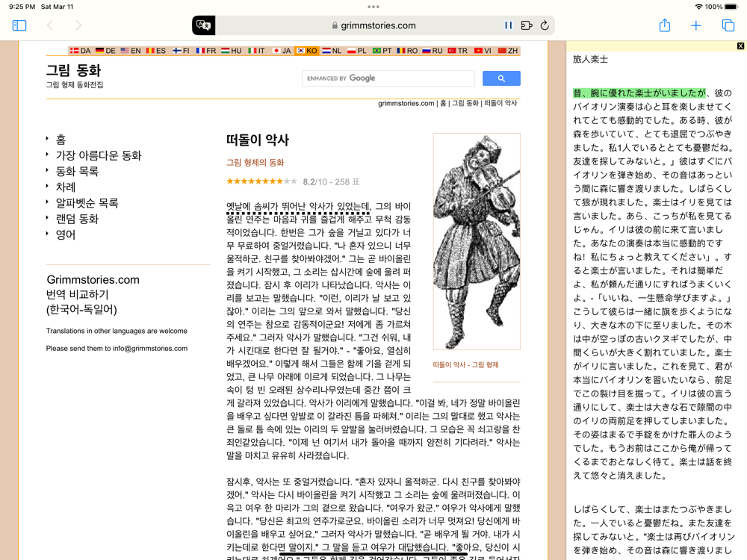Open 차례 sidebar link
Image resolution: width=747 pixels, height=560 pixels.
click(66, 187)
